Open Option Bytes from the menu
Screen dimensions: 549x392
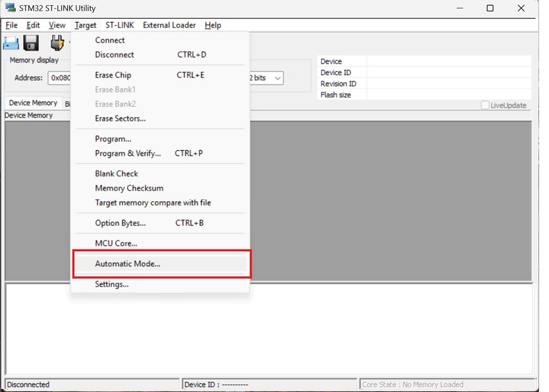point(120,223)
